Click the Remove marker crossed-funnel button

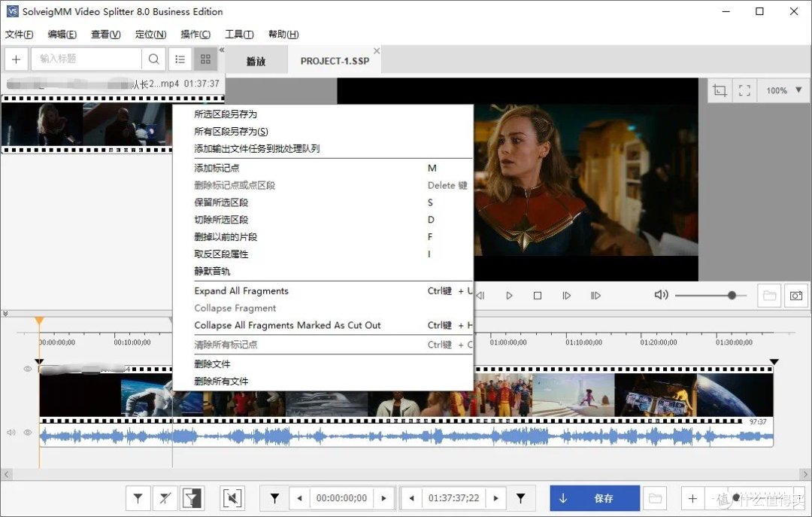(165, 498)
